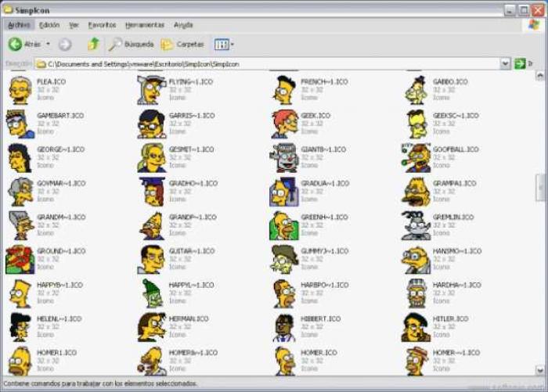Select the GUITAR~1.ICO icon
This screenshot has width=548, height=392.
tap(151, 260)
